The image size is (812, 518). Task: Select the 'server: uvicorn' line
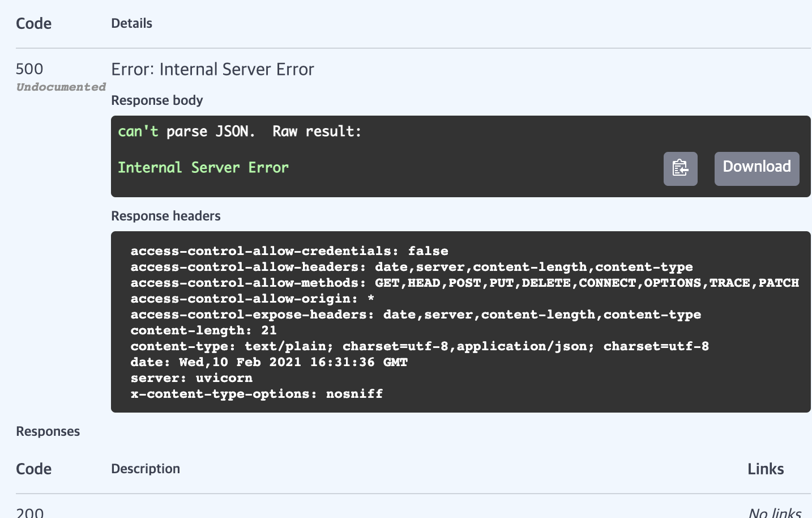191,378
